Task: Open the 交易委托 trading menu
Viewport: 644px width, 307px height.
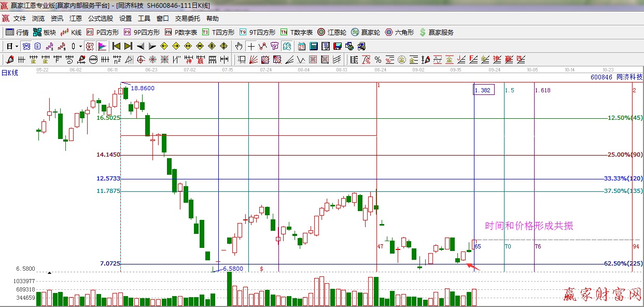Action: (x=187, y=19)
